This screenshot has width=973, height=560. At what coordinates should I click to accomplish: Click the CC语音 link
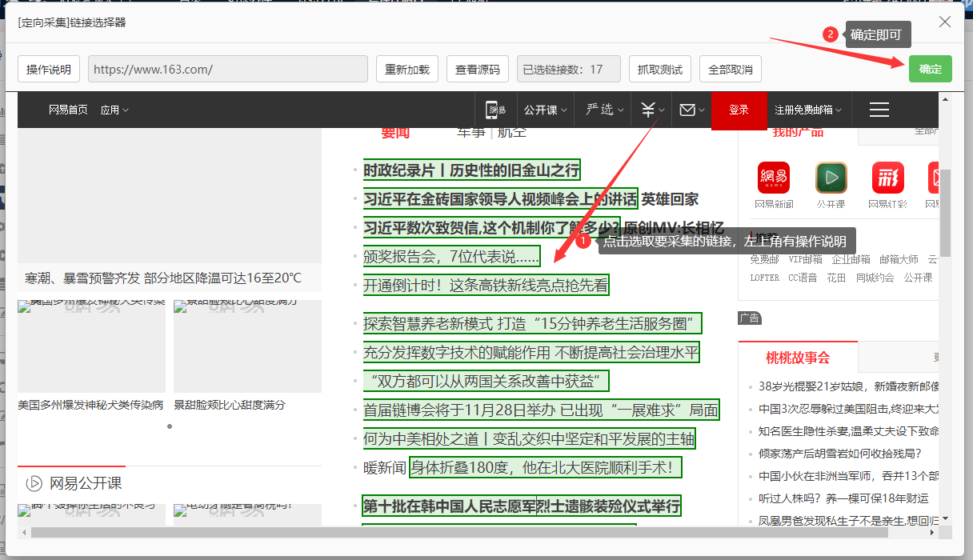803,278
